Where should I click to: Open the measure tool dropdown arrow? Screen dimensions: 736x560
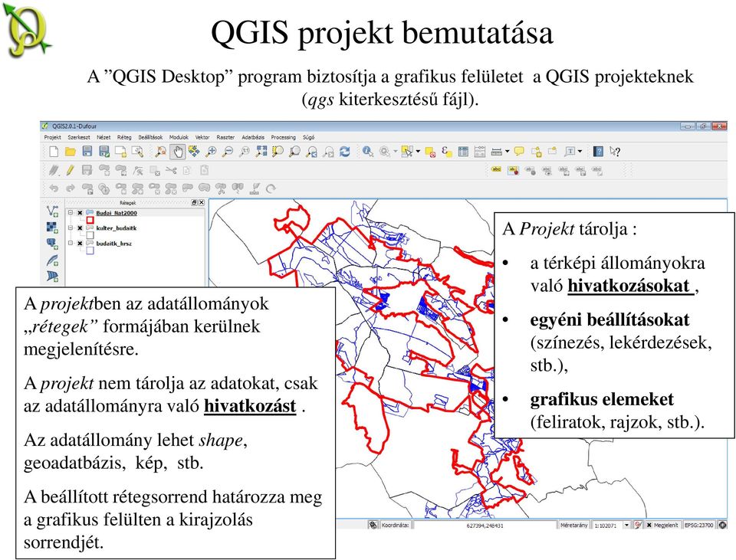click(x=508, y=152)
